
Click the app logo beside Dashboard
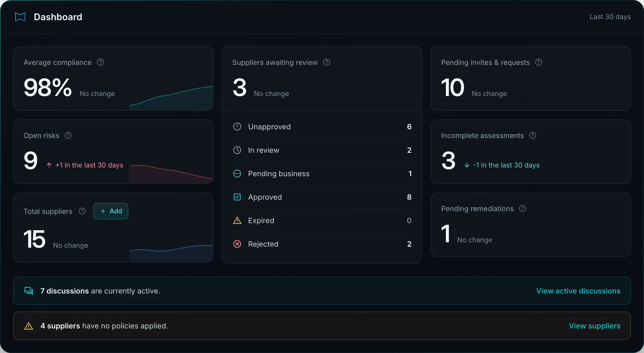[x=20, y=17]
